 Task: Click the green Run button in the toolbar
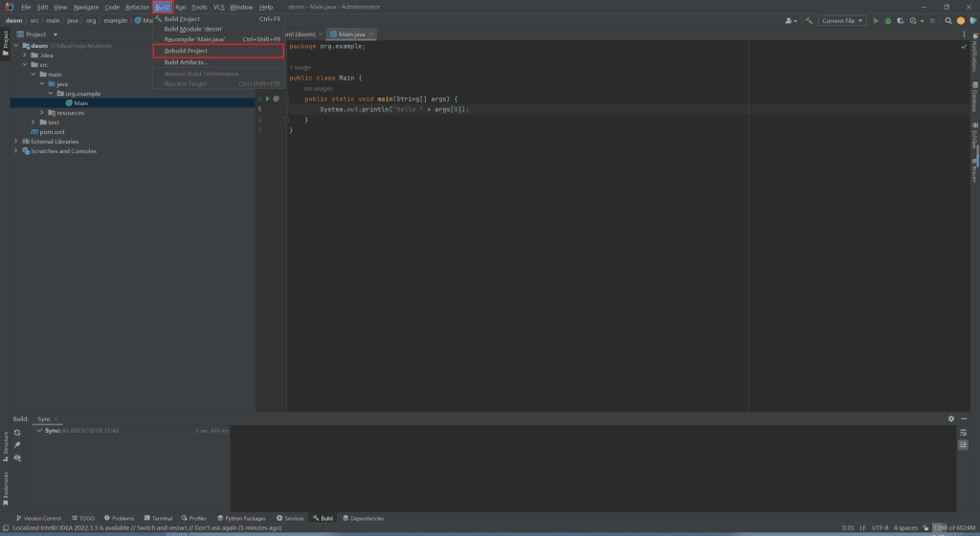[x=876, y=20]
